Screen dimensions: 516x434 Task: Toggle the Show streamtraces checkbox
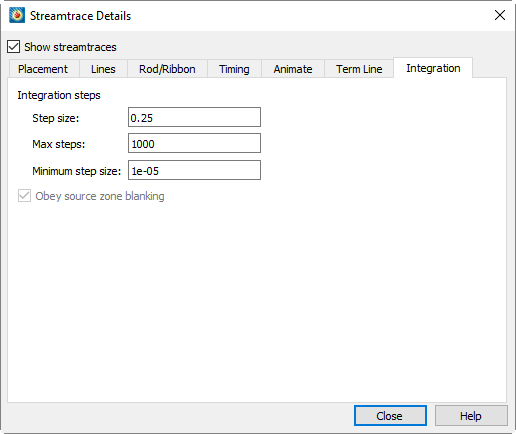14,47
